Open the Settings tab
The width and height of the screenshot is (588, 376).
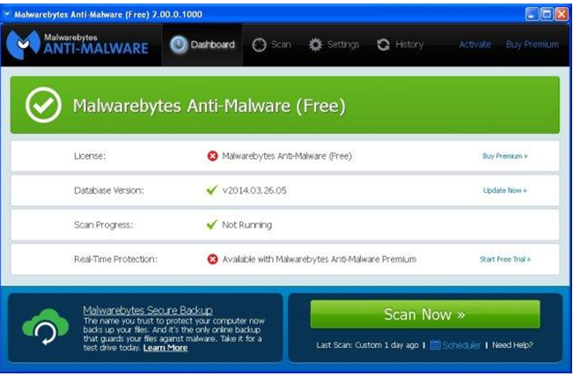click(x=334, y=45)
